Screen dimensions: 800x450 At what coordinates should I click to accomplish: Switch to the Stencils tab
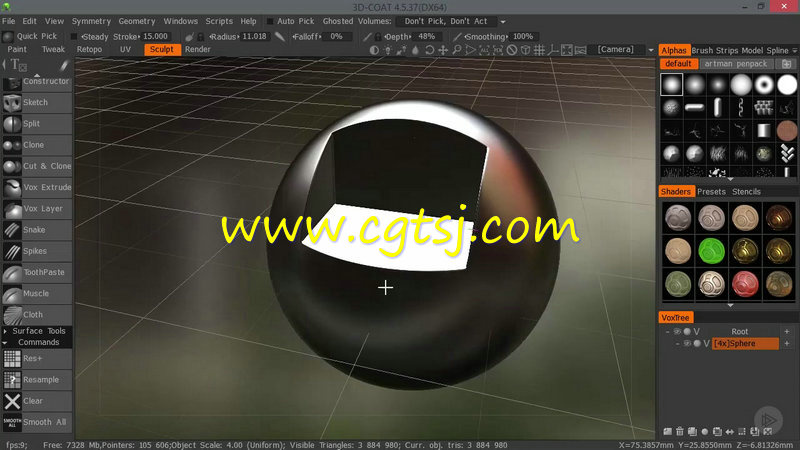[746, 192]
